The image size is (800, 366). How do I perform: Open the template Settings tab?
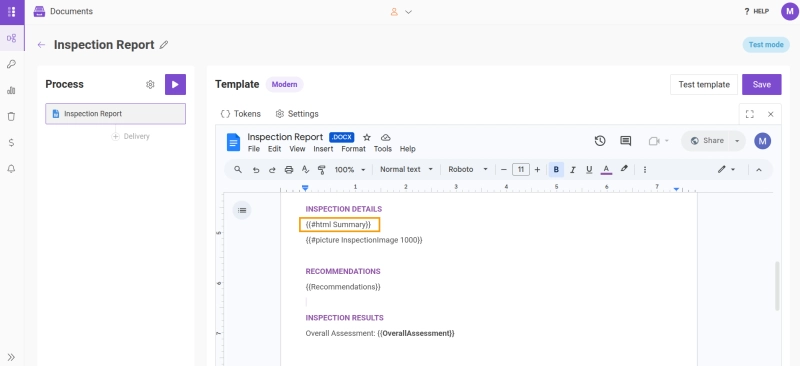coord(297,114)
